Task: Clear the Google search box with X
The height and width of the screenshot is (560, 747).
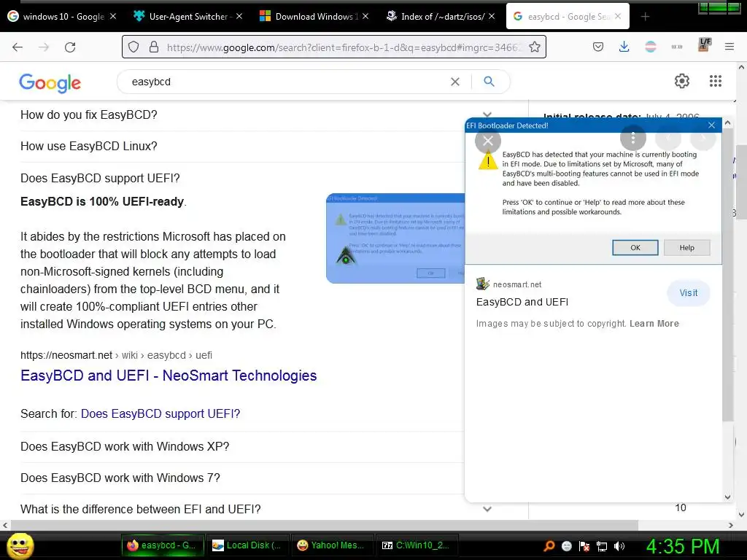Action: (x=455, y=82)
